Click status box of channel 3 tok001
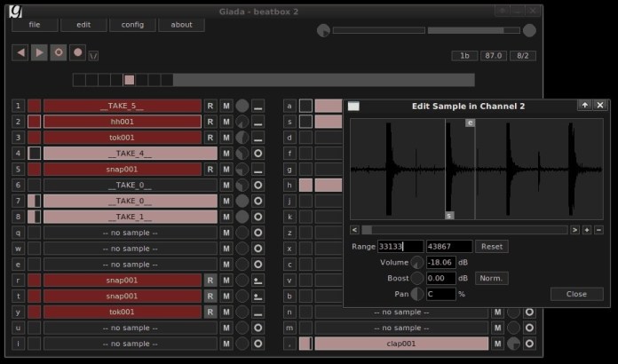 pos(35,138)
